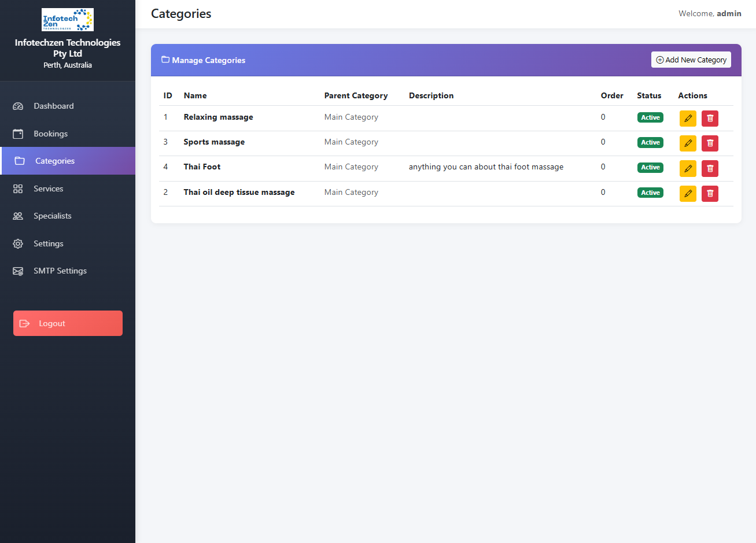Open Settings from the sidebar
The height and width of the screenshot is (543, 756).
pos(48,243)
